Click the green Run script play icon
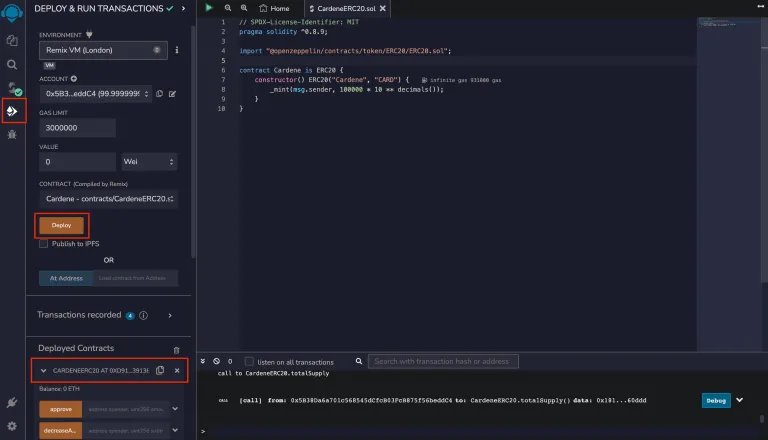The width and height of the screenshot is (768, 440). (x=209, y=8)
